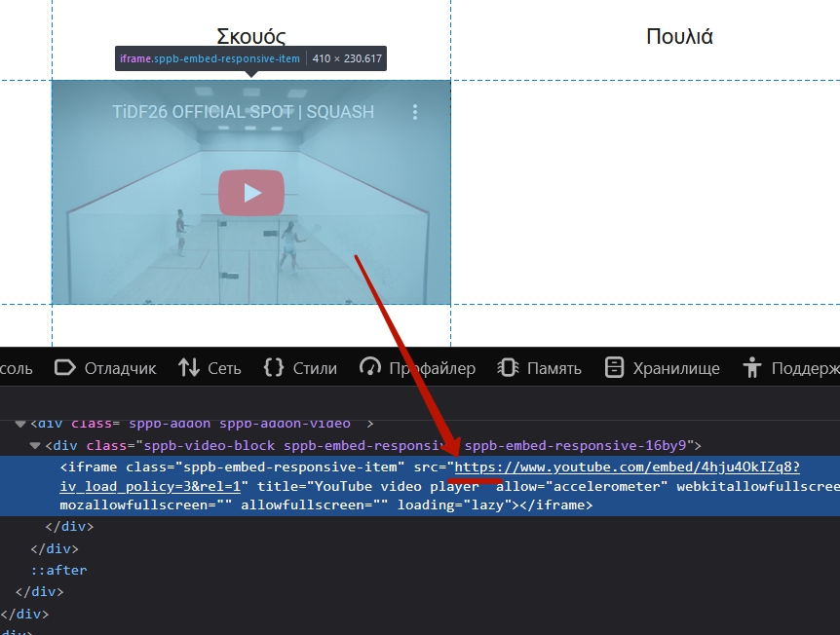Open the Профайлер gauge icon
The height and width of the screenshot is (635, 840).
[370, 367]
